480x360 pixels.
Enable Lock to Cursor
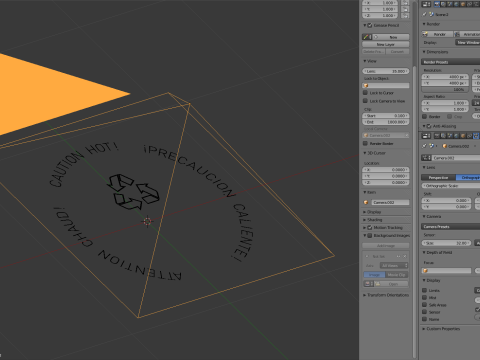pos(365,93)
